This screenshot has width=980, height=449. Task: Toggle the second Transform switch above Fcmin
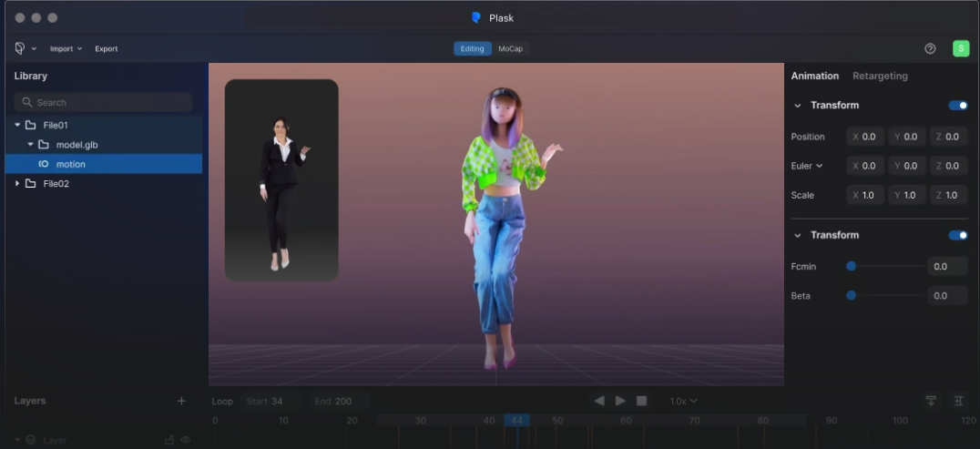click(x=958, y=235)
